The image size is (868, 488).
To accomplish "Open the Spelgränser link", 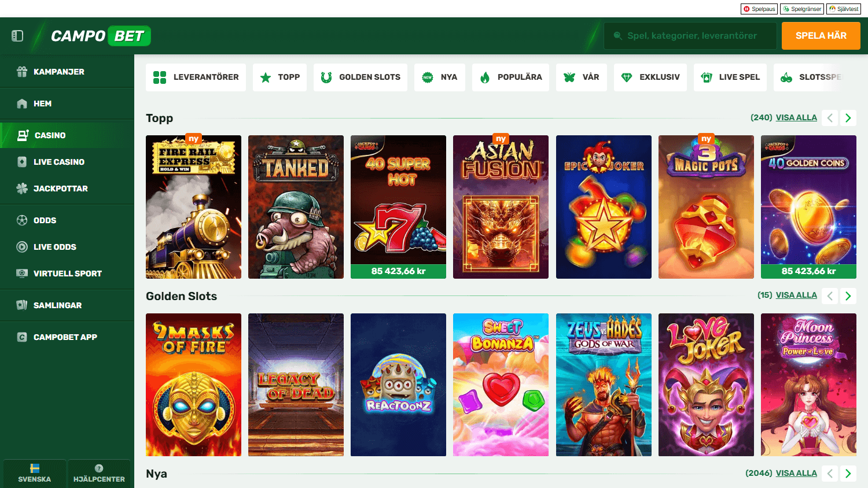I will click(802, 9).
